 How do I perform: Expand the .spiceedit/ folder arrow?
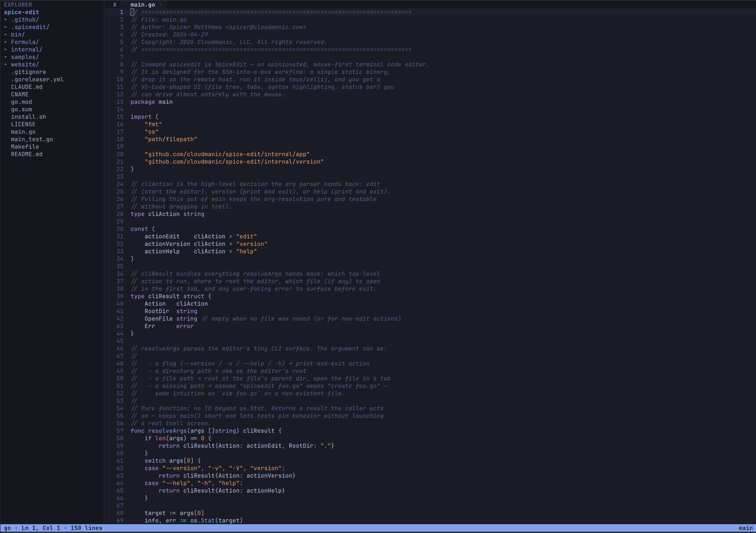6,27
